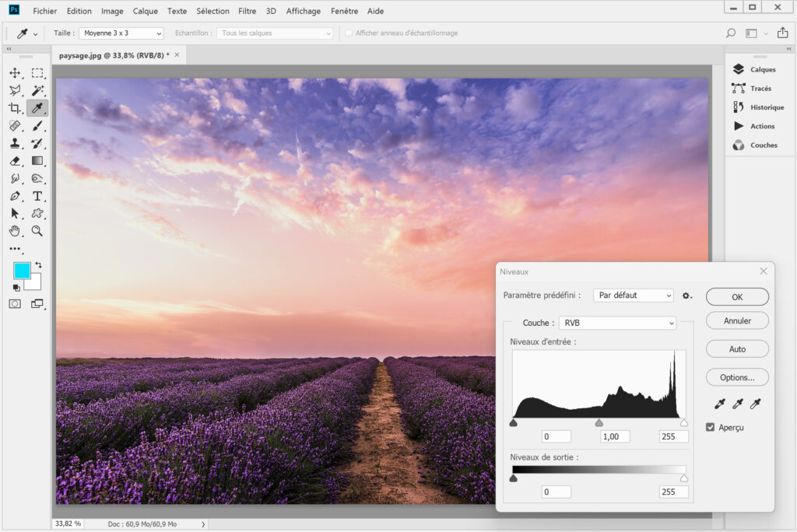
Task: Select the Eyedropper tool in toolbox
Action: coord(37,107)
